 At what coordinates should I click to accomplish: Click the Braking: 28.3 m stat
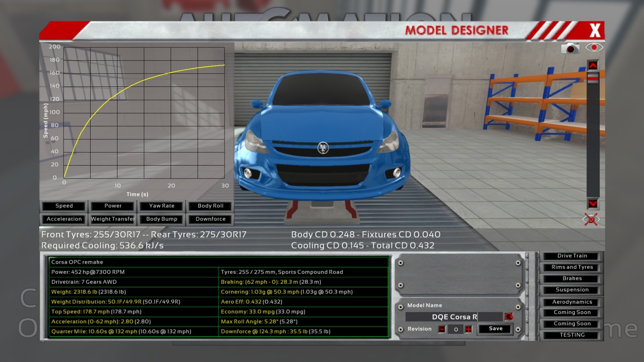pos(271,282)
